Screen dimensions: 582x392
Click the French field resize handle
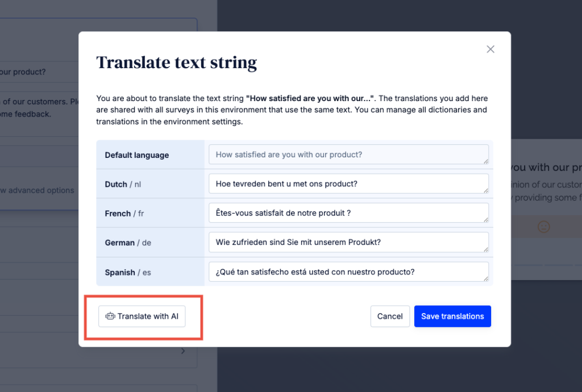pos(485,220)
